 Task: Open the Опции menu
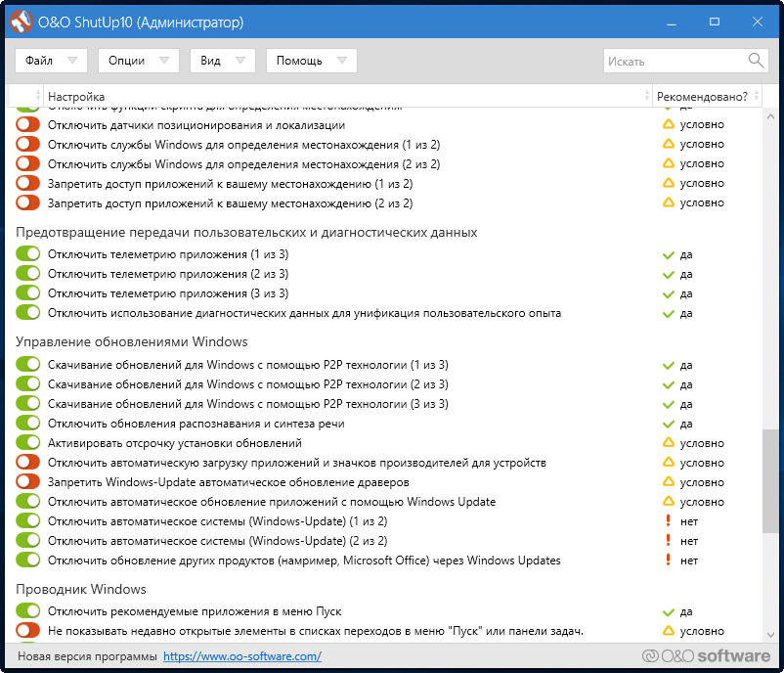coord(139,61)
